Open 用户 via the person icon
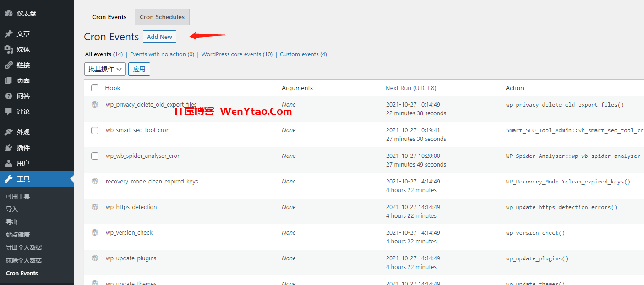Image resolution: width=644 pixels, height=285 pixels. click(9, 163)
